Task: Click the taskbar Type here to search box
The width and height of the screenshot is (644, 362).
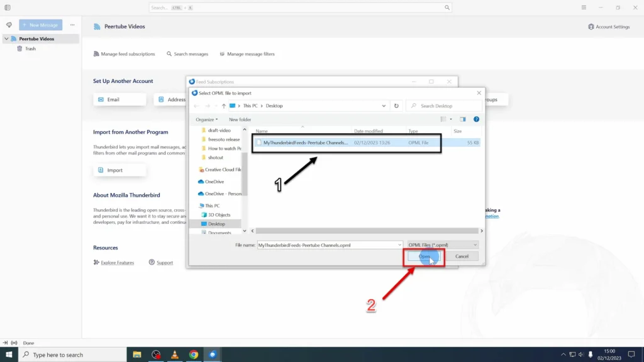Action: click(73, 354)
